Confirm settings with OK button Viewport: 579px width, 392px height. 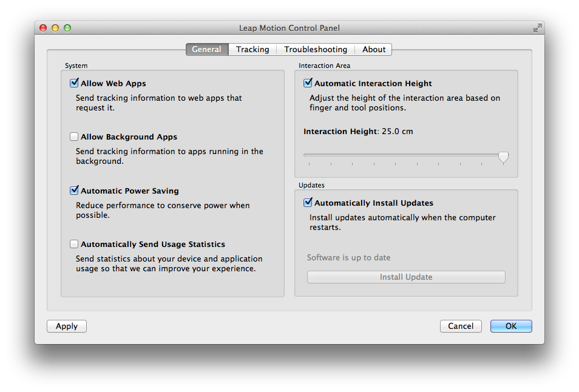click(x=511, y=326)
